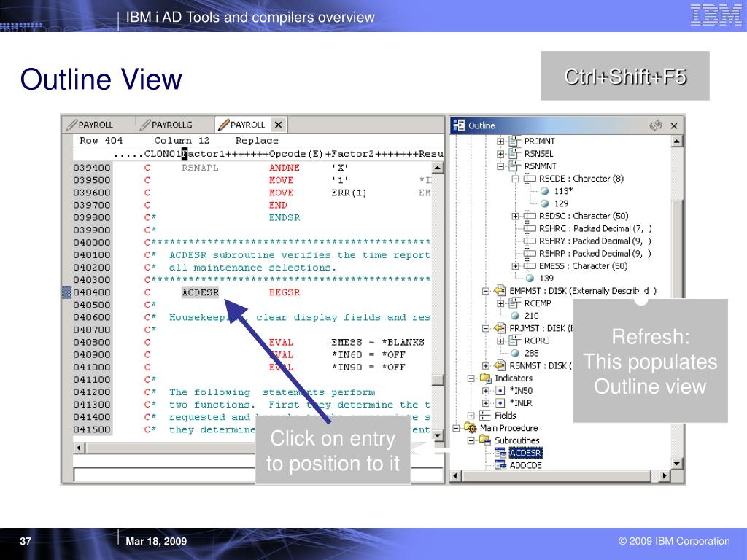The image size is (747, 560).
Task: Click the Refresh icon in the Outline view
Action: (656, 125)
